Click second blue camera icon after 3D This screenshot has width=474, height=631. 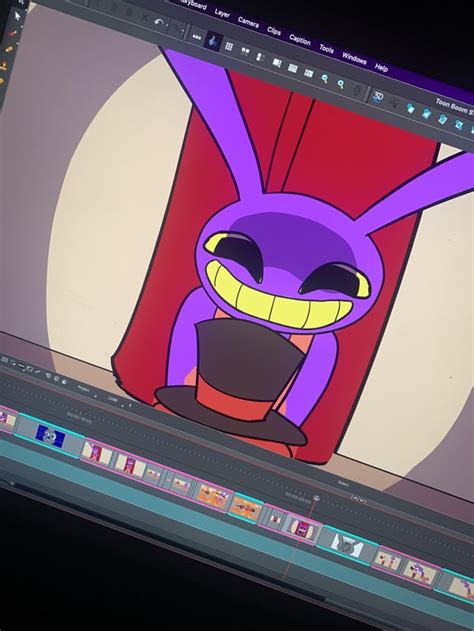click(427, 113)
